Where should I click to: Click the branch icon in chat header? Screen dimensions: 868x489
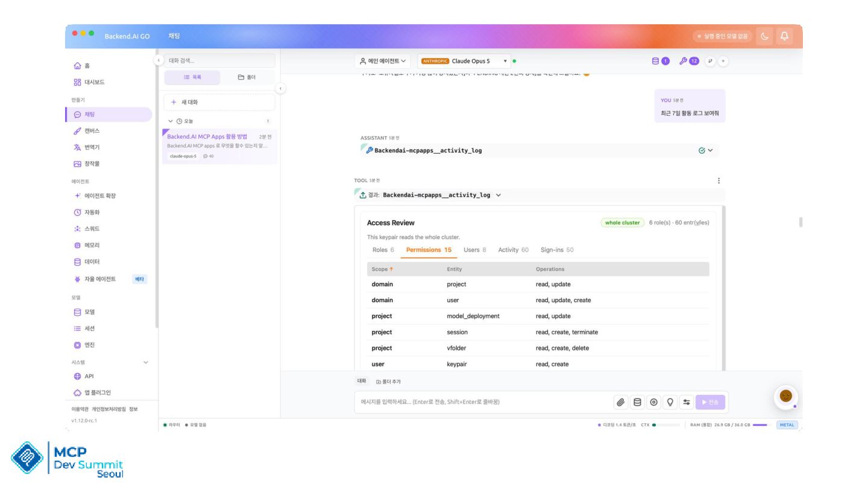(710, 61)
